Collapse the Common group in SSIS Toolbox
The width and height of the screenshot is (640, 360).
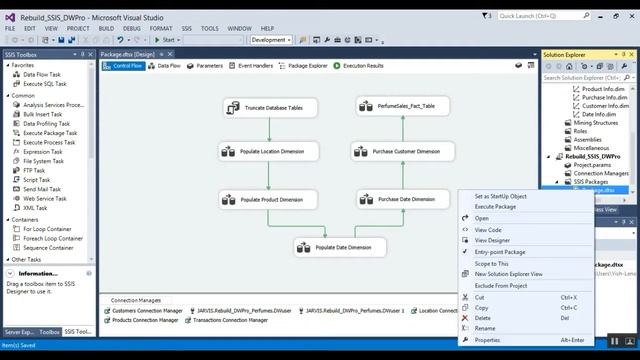click(8, 96)
